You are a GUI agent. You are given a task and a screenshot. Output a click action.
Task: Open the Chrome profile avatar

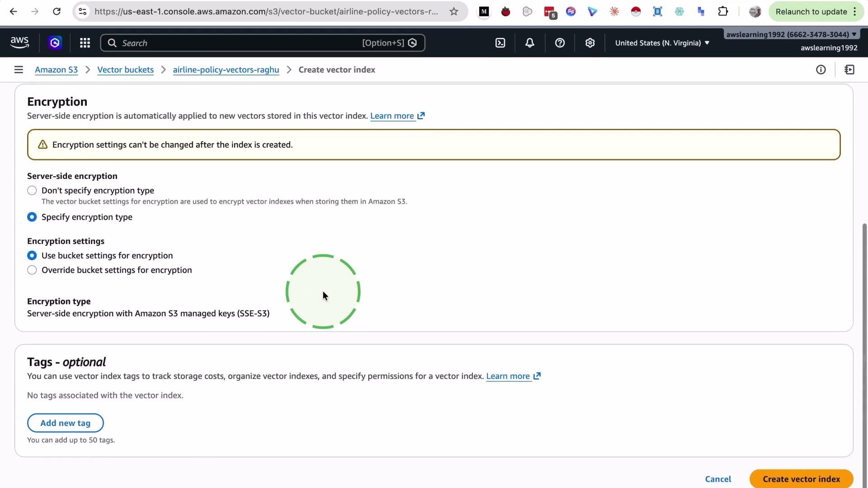click(x=755, y=12)
